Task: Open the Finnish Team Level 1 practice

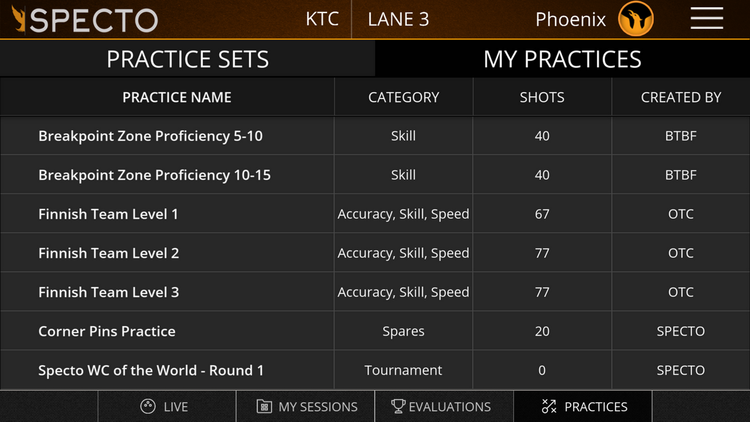Action: pyautogui.click(x=375, y=214)
